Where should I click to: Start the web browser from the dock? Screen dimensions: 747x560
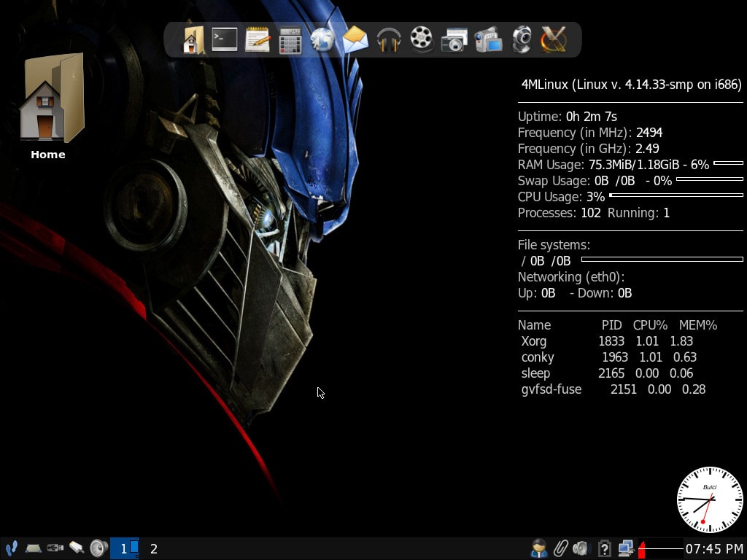(322, 40)
